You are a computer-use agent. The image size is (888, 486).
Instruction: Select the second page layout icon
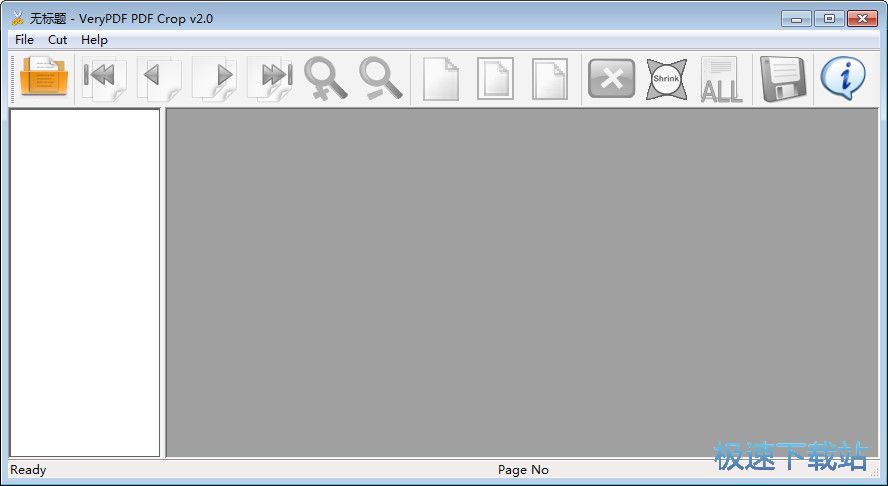(x=495, y=79)
